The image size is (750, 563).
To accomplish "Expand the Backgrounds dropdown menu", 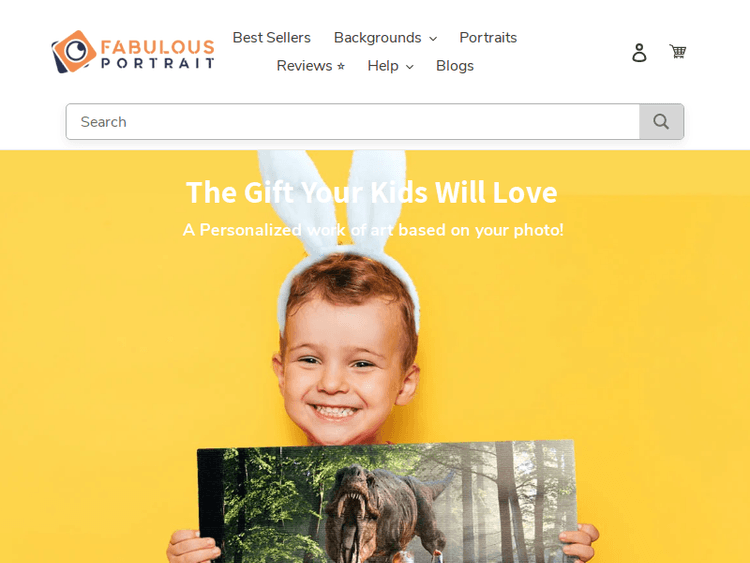I will click(x=385, y=37).
